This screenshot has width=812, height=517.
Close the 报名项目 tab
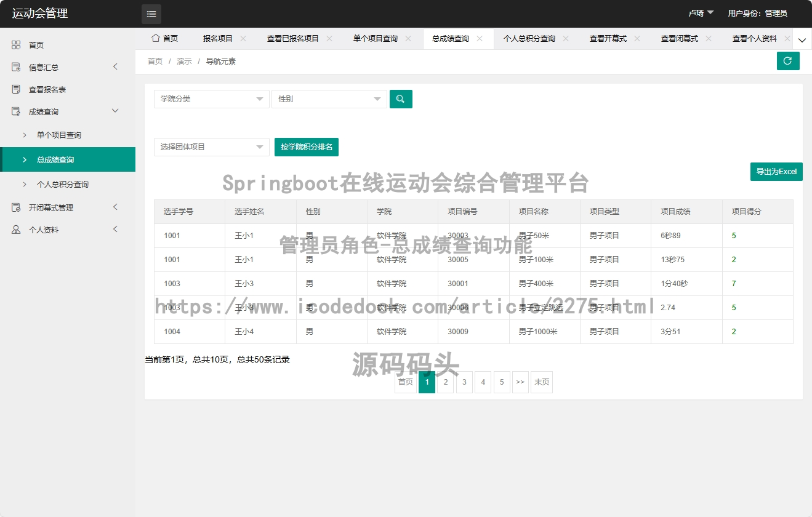[x=243, y=38]
